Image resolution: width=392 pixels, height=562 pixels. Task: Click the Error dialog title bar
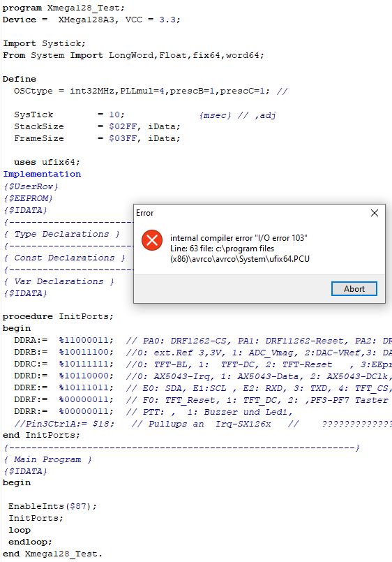(x=250, y=213)
